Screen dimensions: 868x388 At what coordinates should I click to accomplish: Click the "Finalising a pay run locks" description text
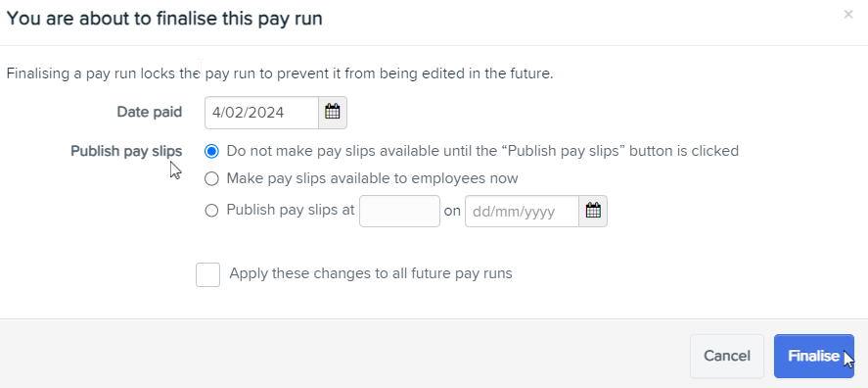tap(280, 73)
